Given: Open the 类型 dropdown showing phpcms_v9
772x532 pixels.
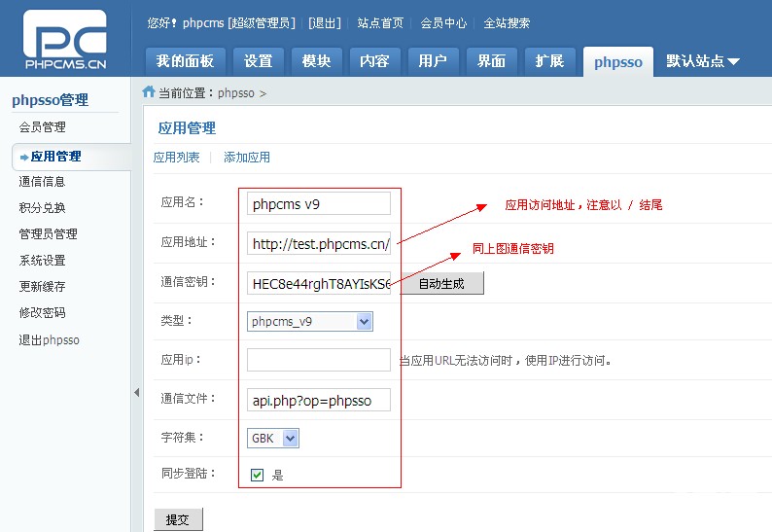Looking at the screenshot, I should pyautogui.click(x=310, y=322).
